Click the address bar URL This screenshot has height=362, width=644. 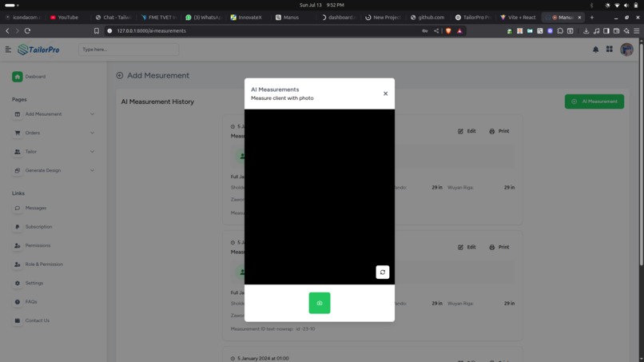point(151,31)
